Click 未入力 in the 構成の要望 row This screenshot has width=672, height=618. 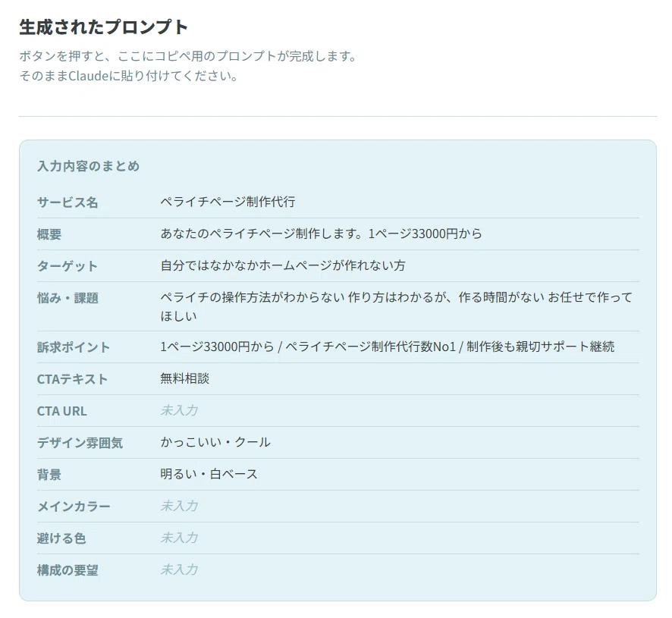179,569
